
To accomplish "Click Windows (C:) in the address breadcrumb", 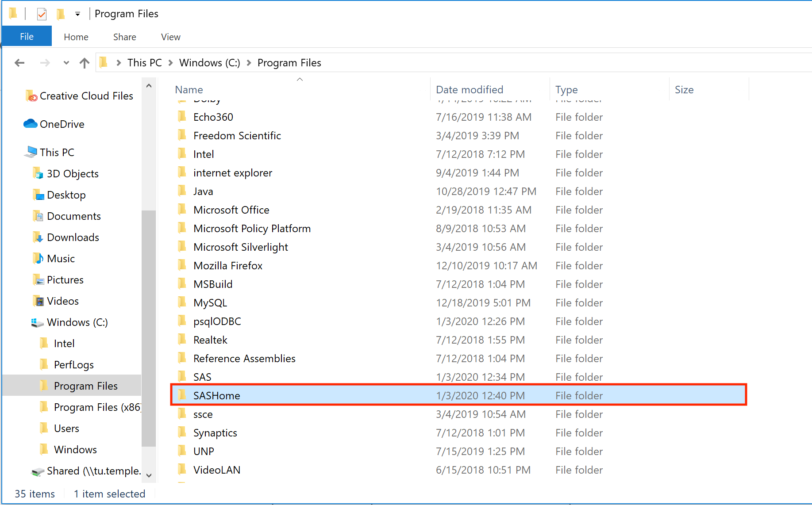I will (x=210, y=63).
